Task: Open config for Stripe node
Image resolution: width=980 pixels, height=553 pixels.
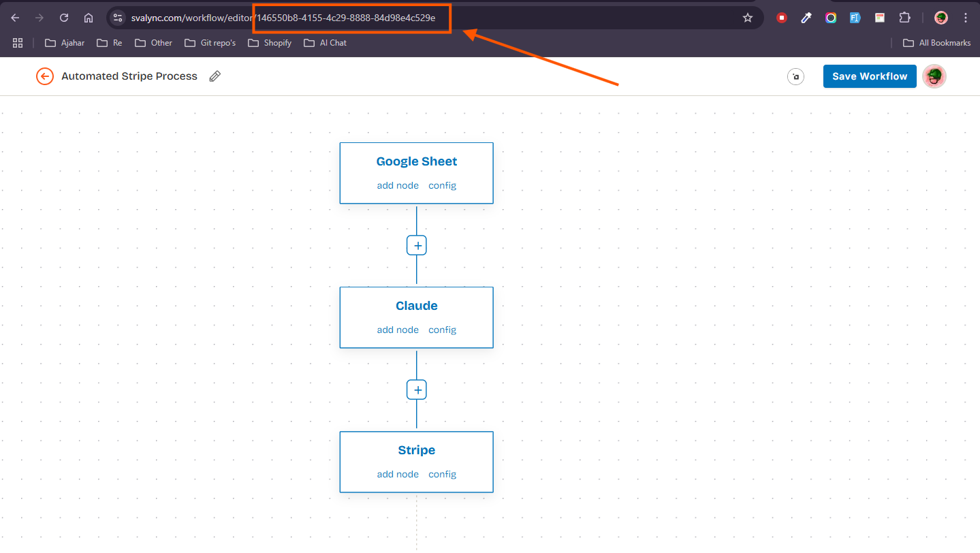Action: [442, 474]
